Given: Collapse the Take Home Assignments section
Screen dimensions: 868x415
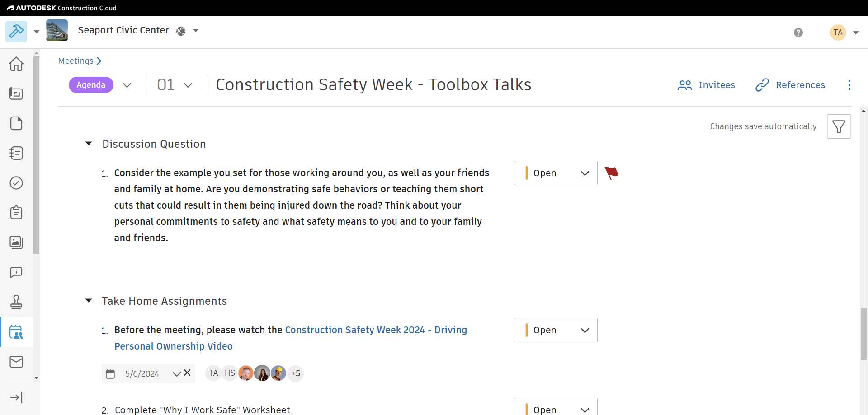Looking at the screenshot, I should coord(89,301).
